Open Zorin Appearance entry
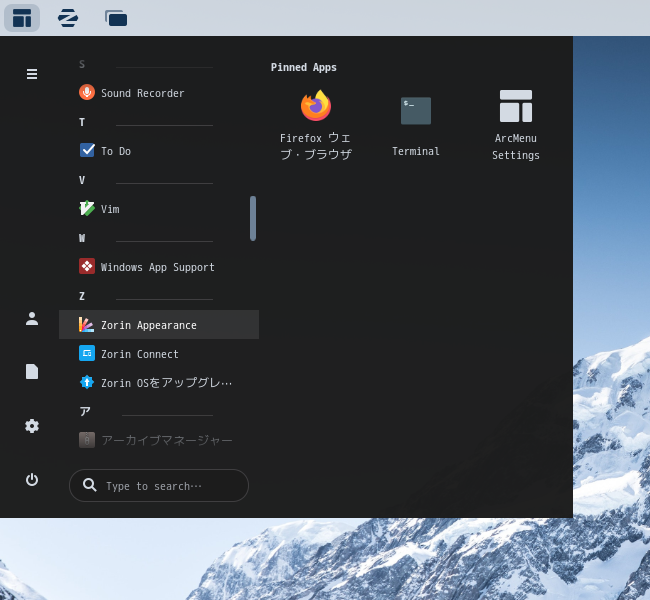This screenshot has width=650, height=600. click(159, 325)
